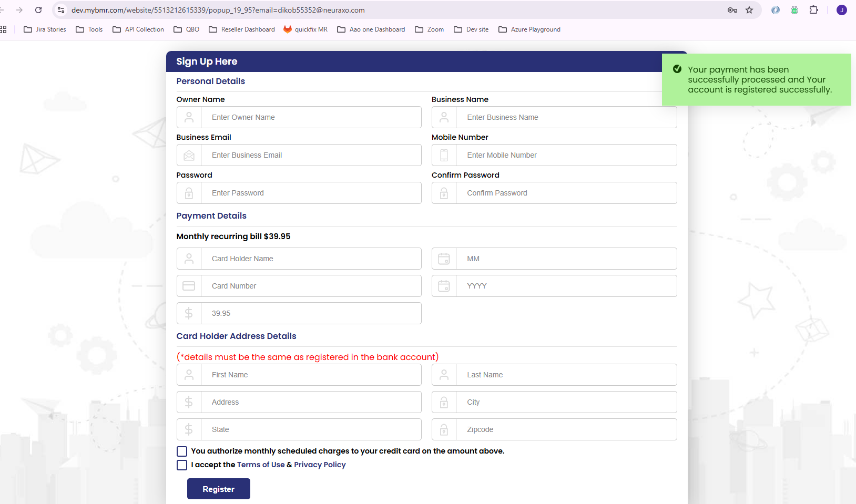Open the Dev site bookmark folder
856x504 pixels.
(471, 29)
